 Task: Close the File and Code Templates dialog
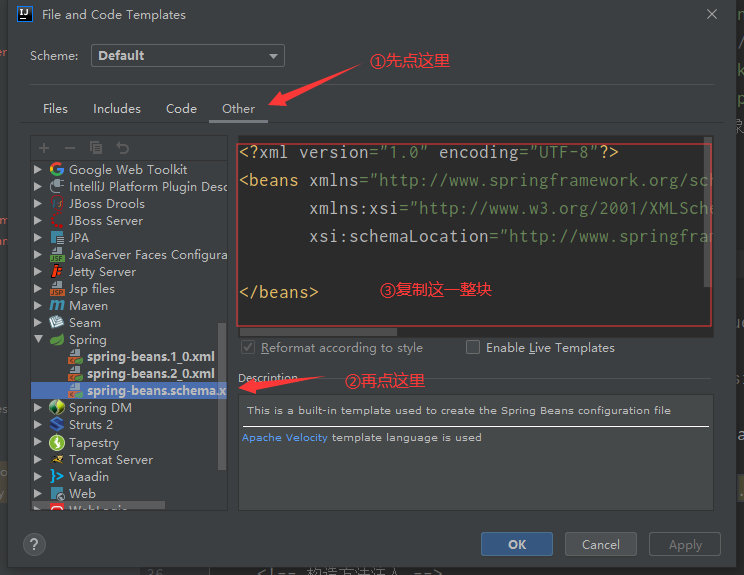pos(712,14)
